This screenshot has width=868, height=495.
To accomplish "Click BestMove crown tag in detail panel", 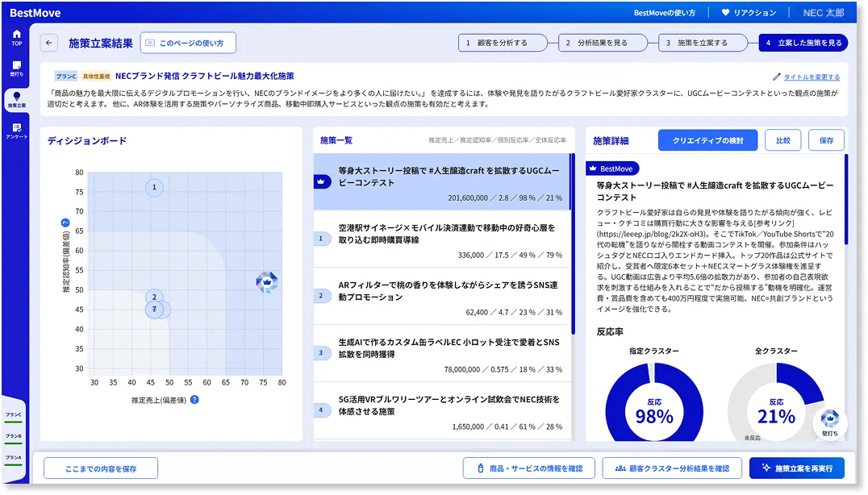I will [612, 168].
